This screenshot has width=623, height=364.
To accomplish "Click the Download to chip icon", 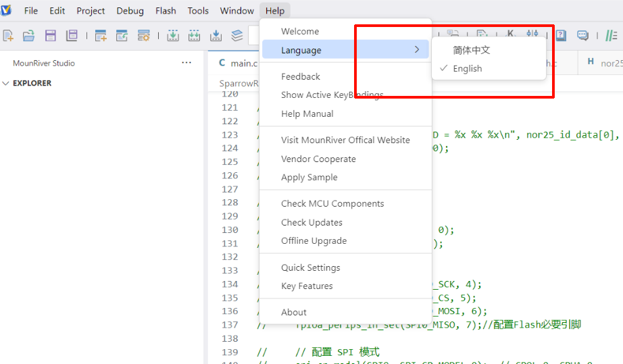I will 172,36.
